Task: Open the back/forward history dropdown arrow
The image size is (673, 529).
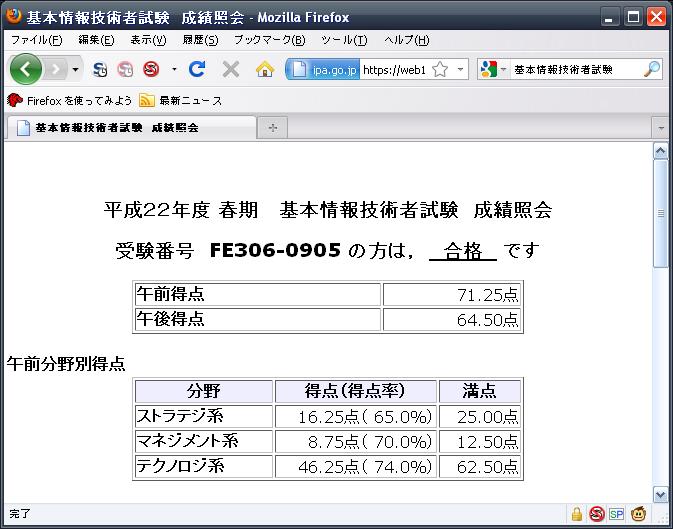Action: pyautogui.click(x=76, y=69)
